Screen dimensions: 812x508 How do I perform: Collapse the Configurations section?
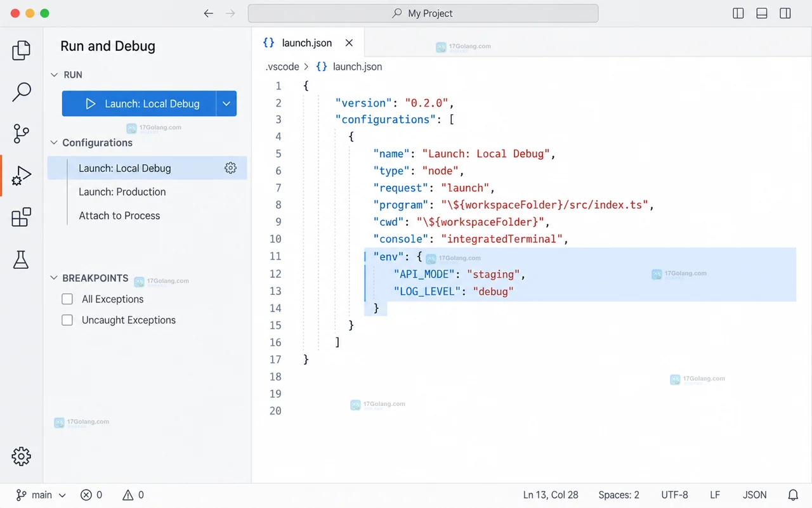[x=54, y=143]
